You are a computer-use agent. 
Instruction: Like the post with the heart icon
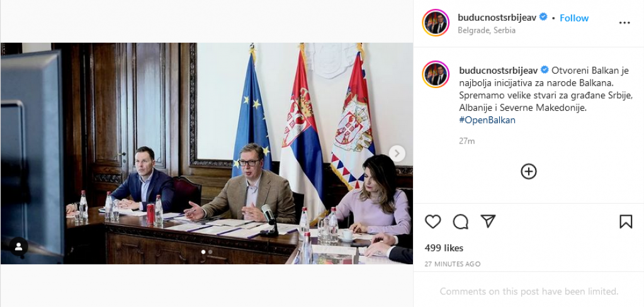[x=432, y=221]
